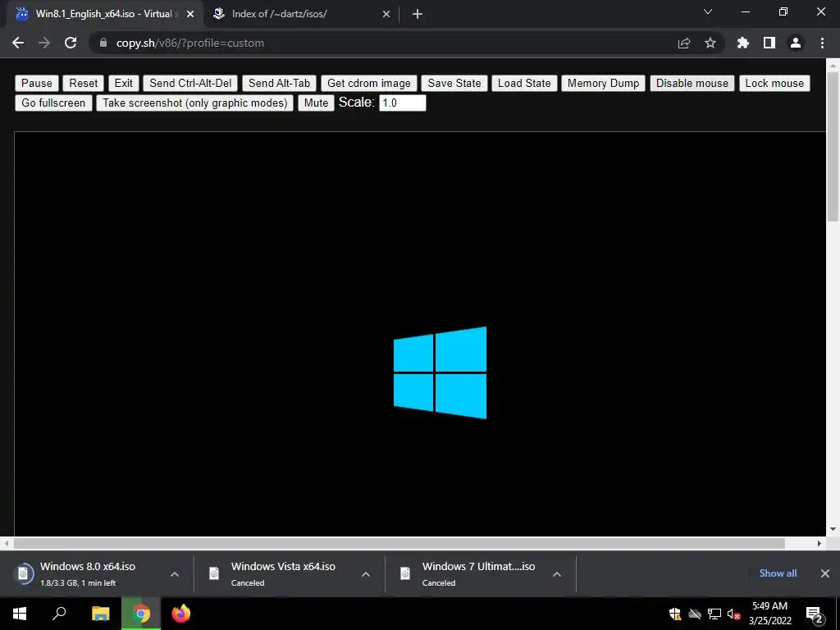Click the Pause emulator button
The width and height of the screenshot is (840, 630).
click(x=36, y=83)
